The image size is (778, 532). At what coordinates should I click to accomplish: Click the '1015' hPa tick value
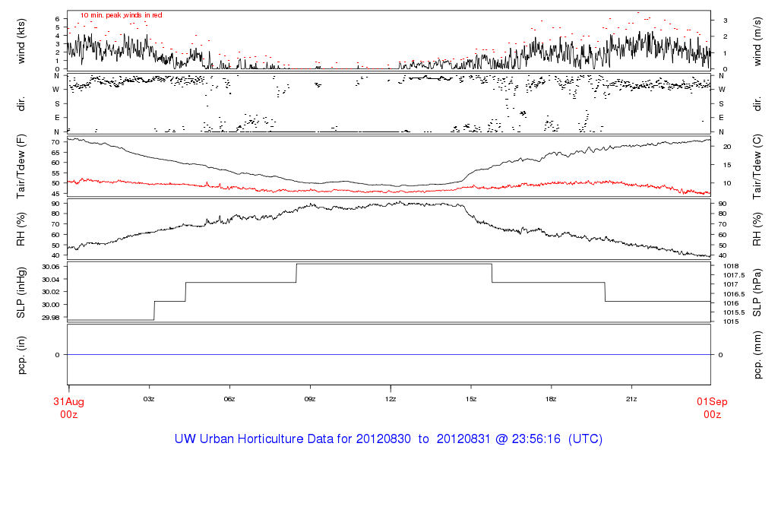coord(731,322)
